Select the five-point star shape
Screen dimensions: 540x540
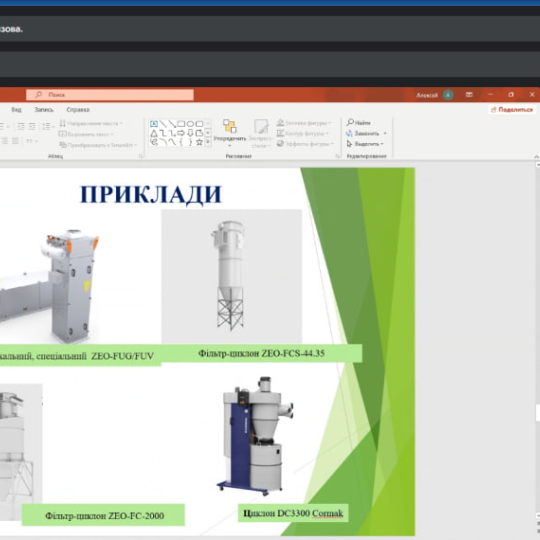199,142
